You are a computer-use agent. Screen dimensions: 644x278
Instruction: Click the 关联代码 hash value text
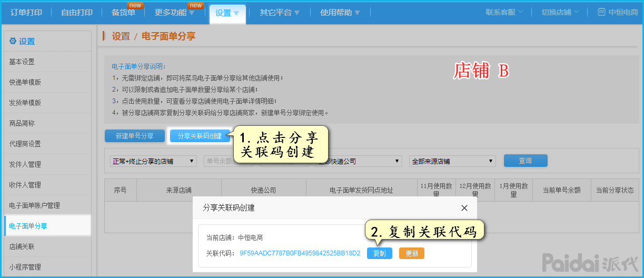[300, 253]
